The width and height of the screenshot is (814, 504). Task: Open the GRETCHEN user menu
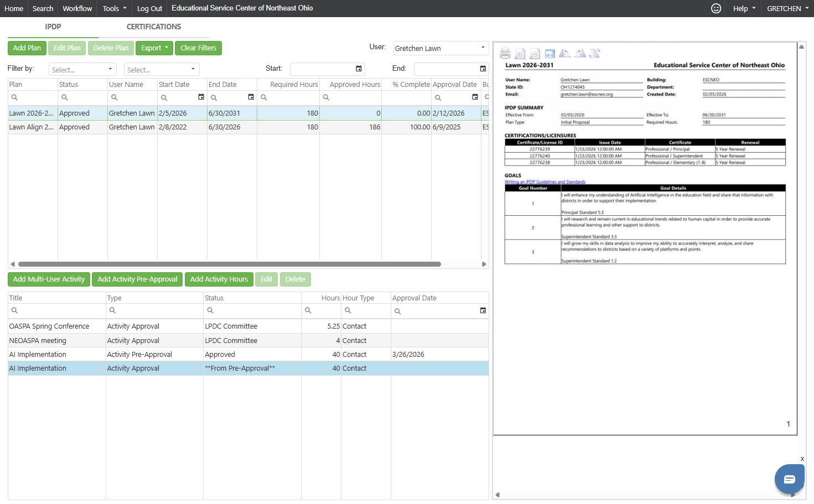click(x=787, y=8)
